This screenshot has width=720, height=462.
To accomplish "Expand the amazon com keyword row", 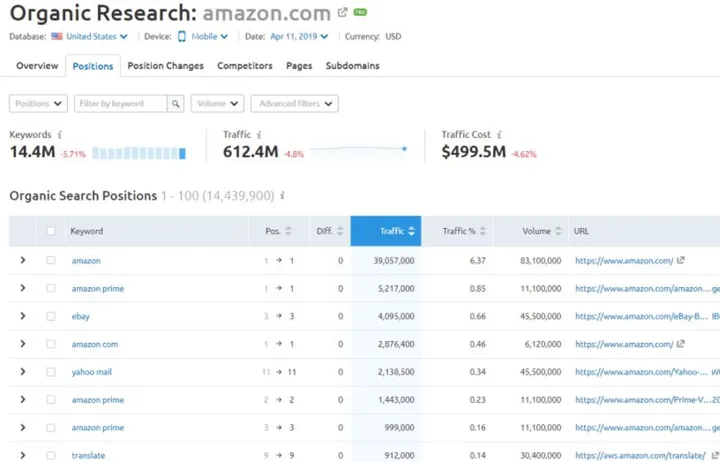I will [22, 344].
